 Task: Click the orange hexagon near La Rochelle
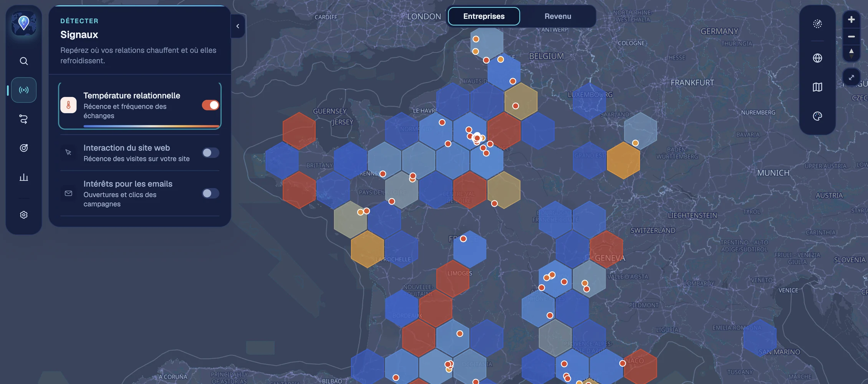tap(367, 249)
